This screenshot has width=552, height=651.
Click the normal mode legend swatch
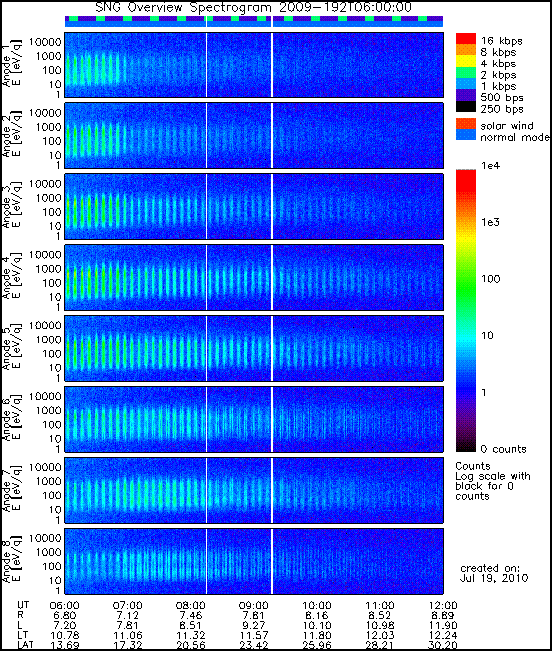click(466, 135)
